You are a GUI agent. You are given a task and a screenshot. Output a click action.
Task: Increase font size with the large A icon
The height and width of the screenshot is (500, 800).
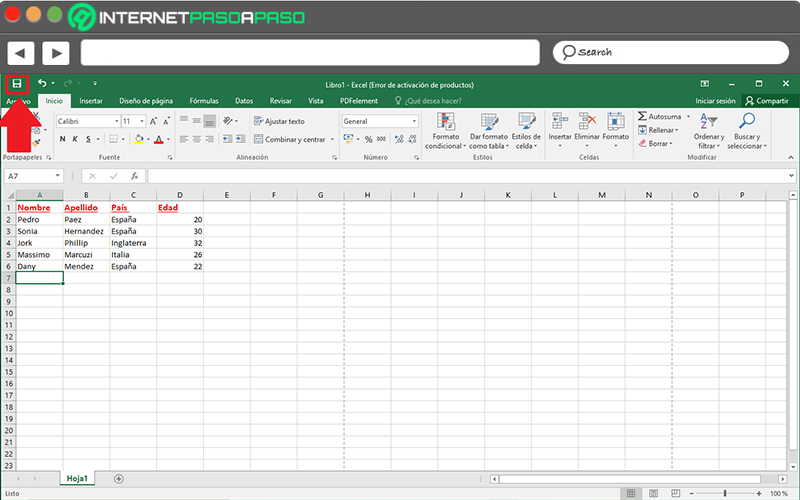(153, 121)
